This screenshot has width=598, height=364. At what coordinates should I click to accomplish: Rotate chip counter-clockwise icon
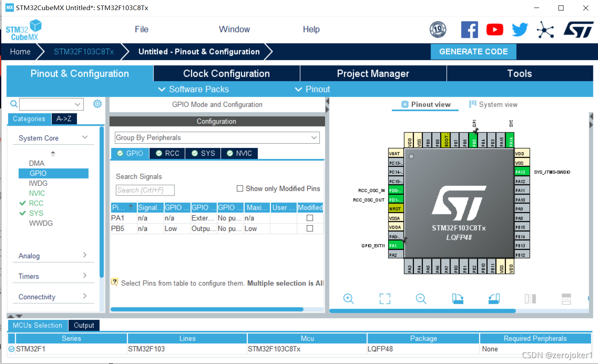[x=494, y=299]
